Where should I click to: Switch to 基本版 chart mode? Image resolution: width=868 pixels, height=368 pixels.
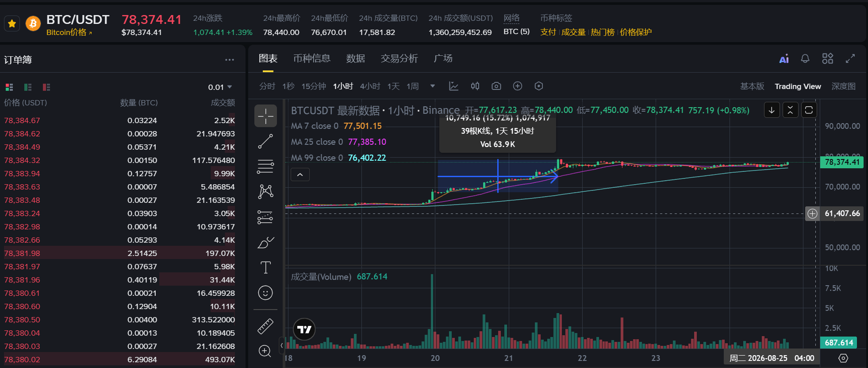coord(752,86)
